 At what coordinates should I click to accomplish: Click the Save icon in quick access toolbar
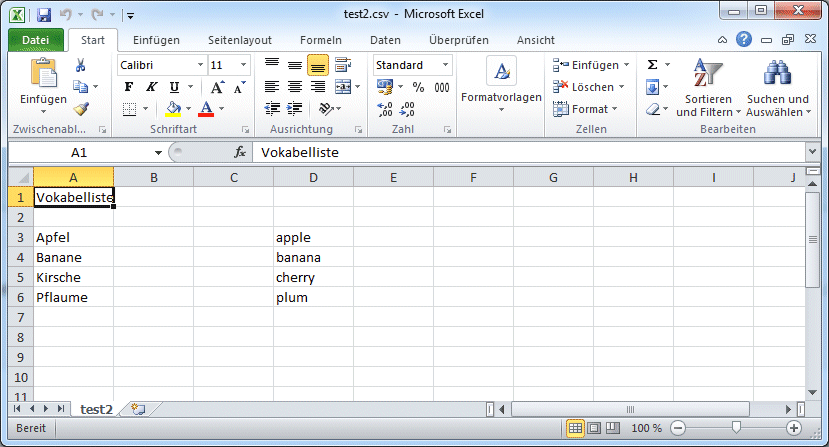[x=44, y=14]
